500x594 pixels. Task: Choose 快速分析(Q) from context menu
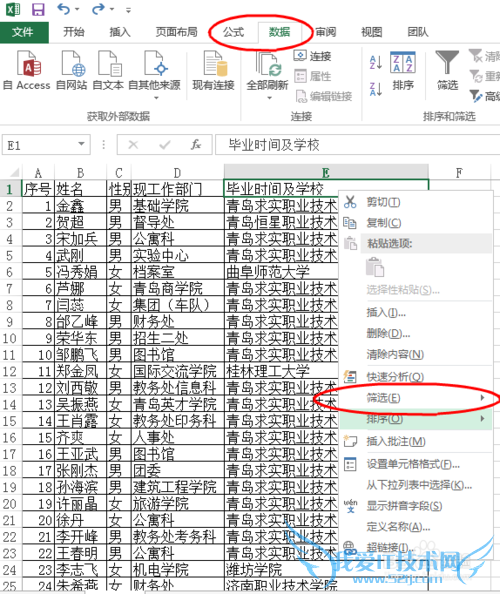point(417,377)
